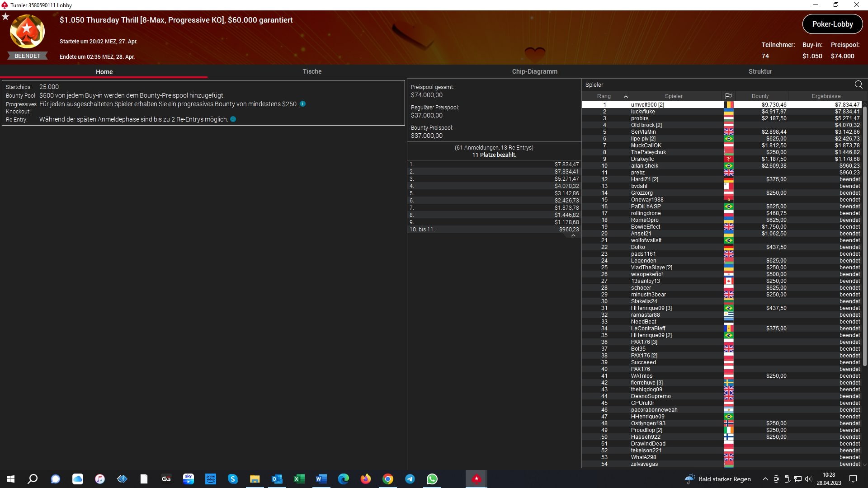Image resolution: width=868 pixels, height=488 pixels.
Task: Open WhatsApp from the taskbar
Action: pos(432,479)
